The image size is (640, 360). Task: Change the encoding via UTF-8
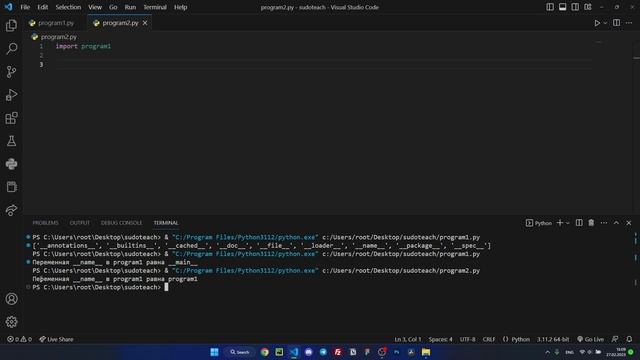click(467, 339)
